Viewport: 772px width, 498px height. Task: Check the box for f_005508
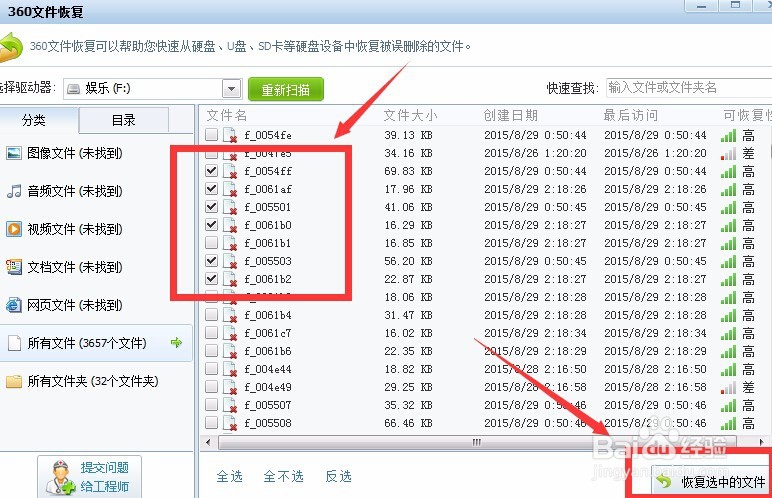click(x=211, y=422)
